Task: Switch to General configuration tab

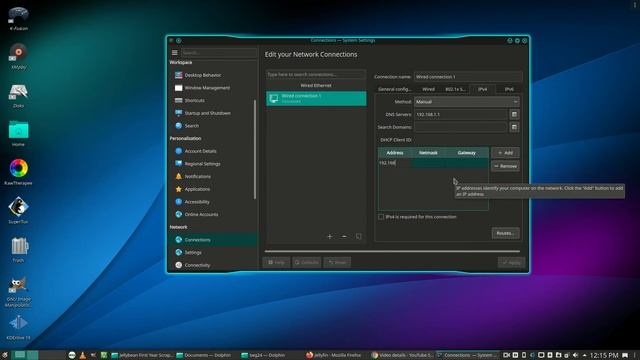Action: point(395,89)
